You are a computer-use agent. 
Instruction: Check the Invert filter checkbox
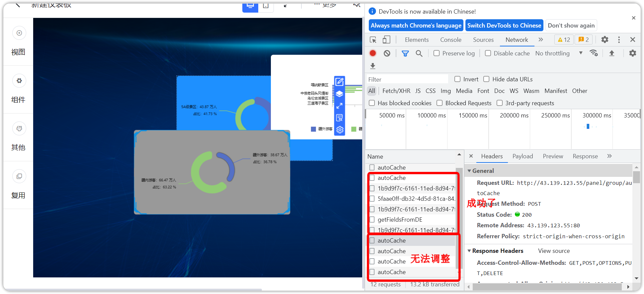(457, 79)
